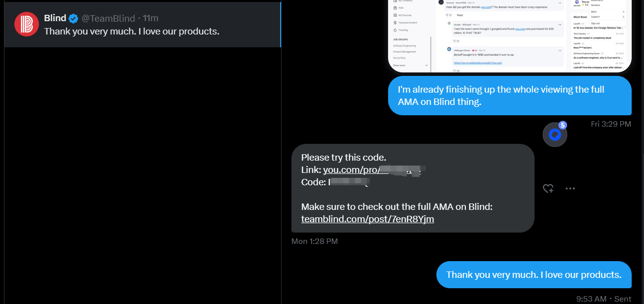Open the floating chat avatar with badge
This screenshot has height=304, width=644.
[x=555, y=135]
